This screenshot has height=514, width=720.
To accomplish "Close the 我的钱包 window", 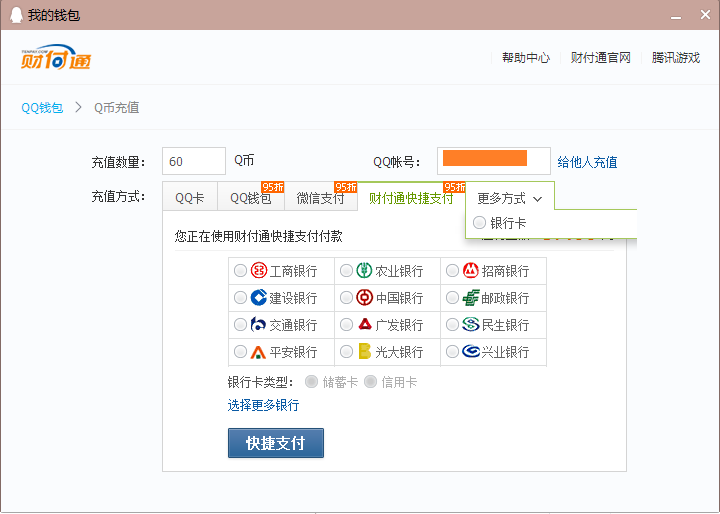I will (x=705, y=15).
